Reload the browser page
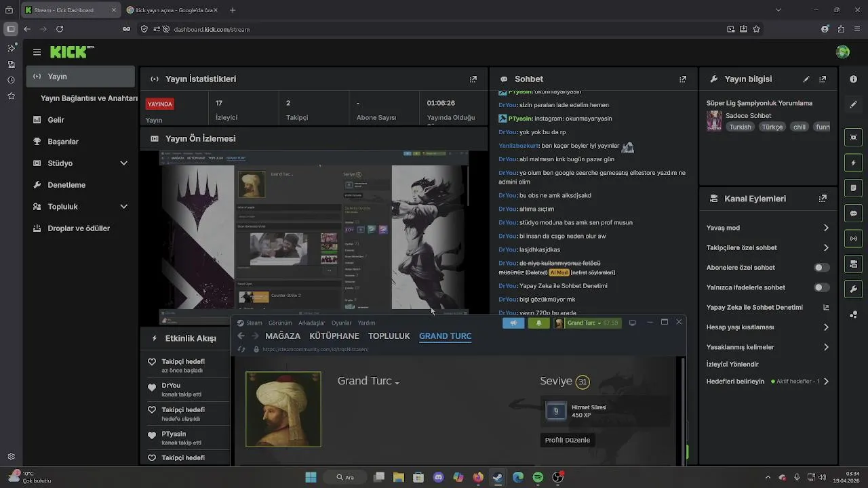 [60, 29]
